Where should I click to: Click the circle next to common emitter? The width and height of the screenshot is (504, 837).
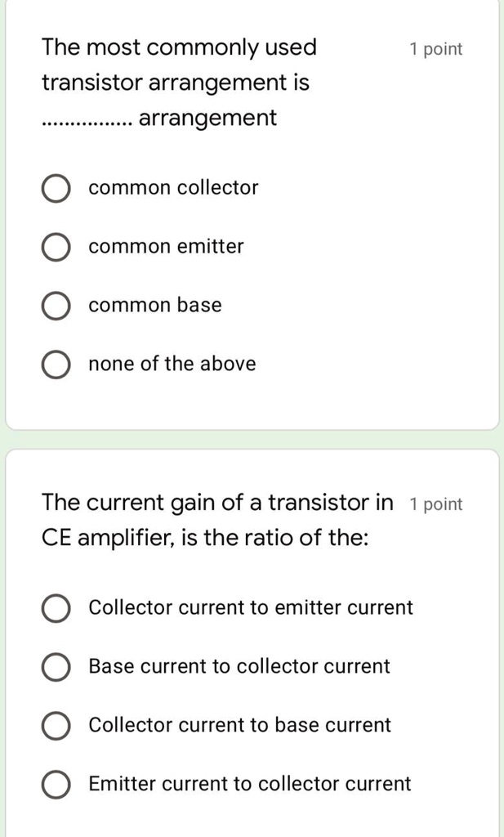56,246
